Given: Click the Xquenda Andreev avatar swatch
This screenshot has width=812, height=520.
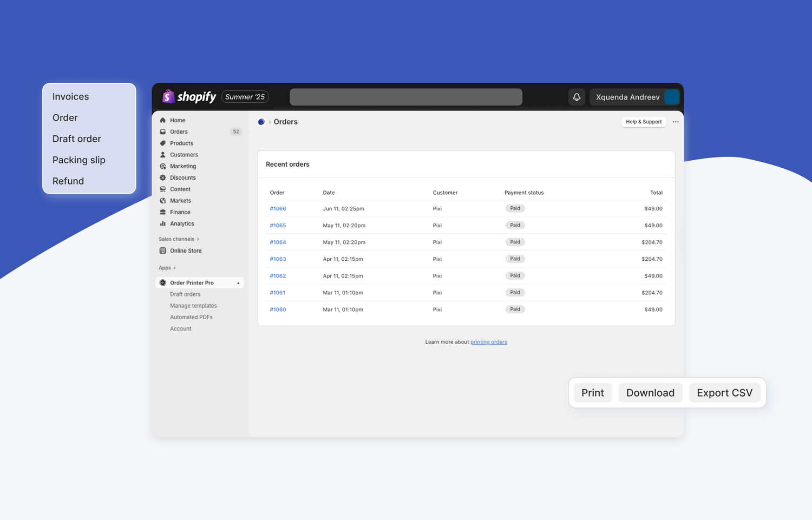Looking at the screenshot, I should pyautogui.click(x=671, y=97).
